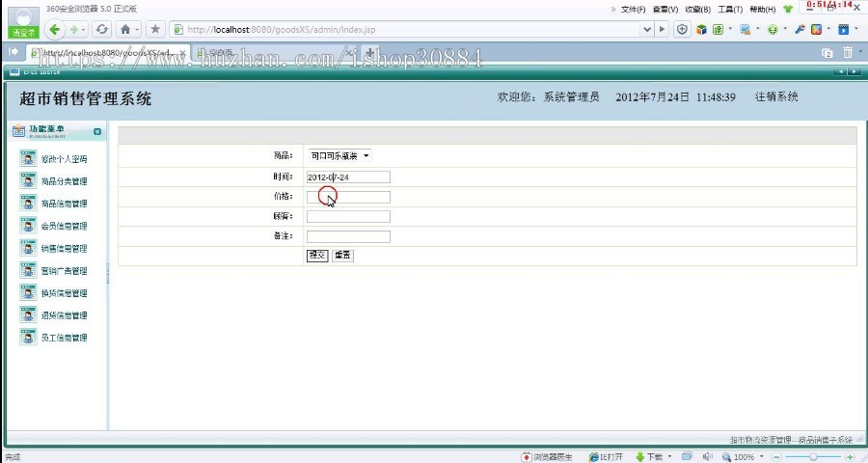Open the 收藏(B) menu
Viewport: 868px width, 463px height.
(698, 10)
